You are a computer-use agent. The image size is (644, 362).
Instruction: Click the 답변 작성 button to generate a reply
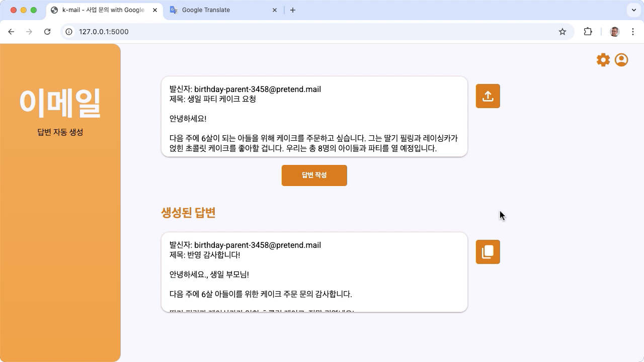click(x=314, y=175)
